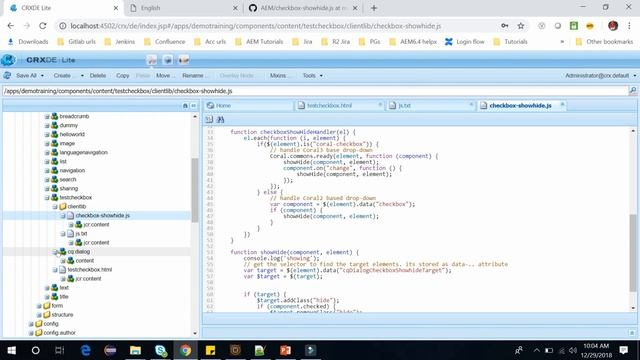Select the navigation tree item

click(x=72, y=170)
